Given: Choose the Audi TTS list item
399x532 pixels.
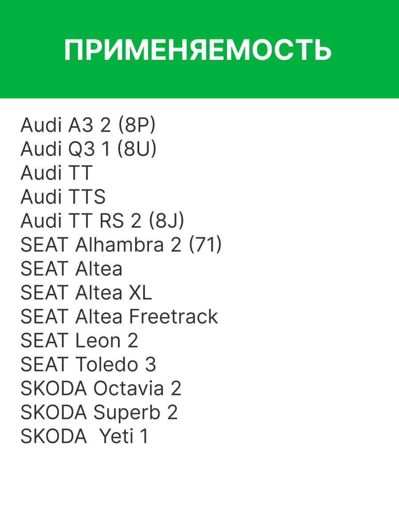Looking at the screenshot, I should [x=63, y=197].
